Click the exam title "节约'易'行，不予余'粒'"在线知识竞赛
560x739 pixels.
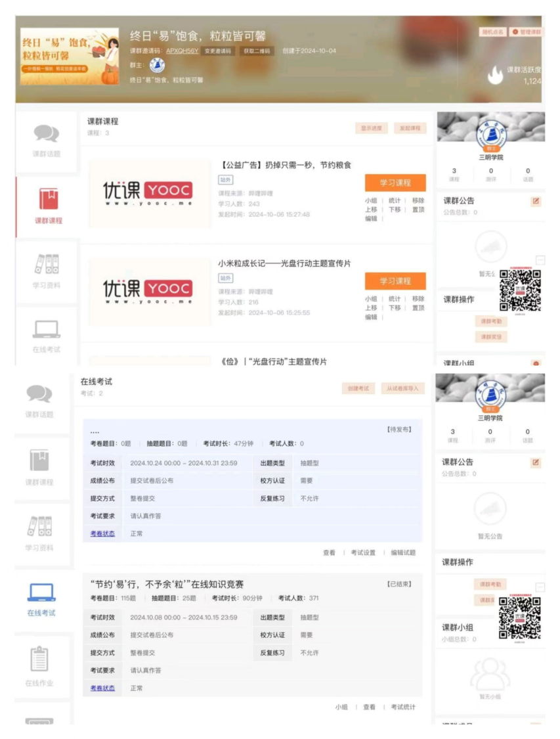click(167, 585)
